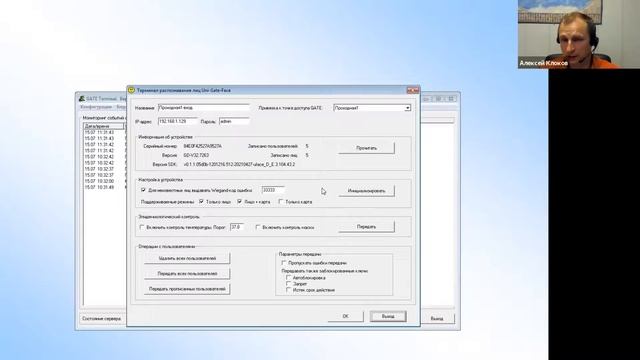Click Передать всех пользователей button
This screenshot has height=360, width=640.
click(187, 273)
